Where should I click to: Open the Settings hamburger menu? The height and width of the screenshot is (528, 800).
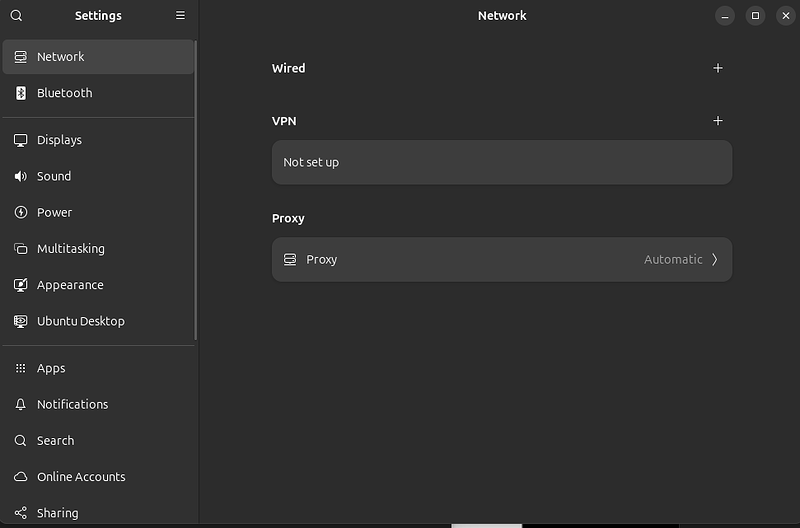[x=180, y=15]
